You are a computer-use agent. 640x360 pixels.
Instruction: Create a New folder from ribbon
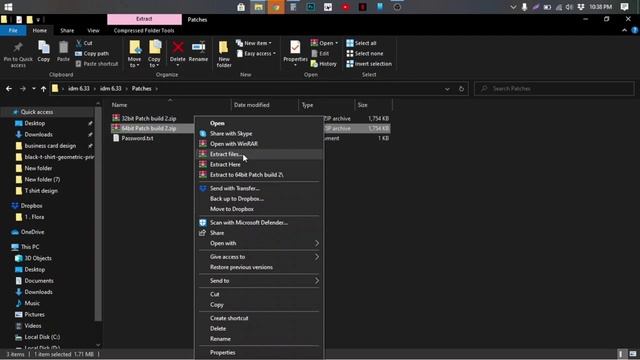tap(224, 54)
